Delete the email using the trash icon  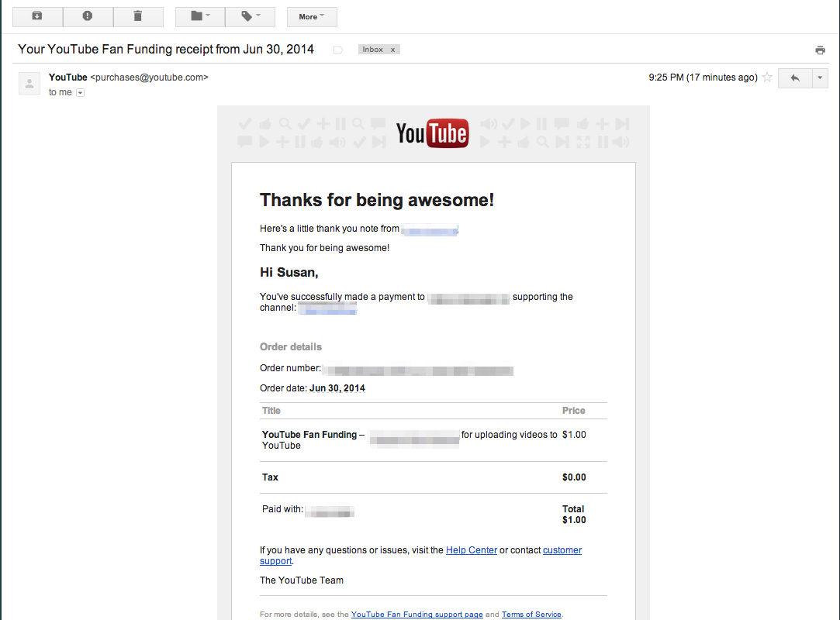pos(138,16)
